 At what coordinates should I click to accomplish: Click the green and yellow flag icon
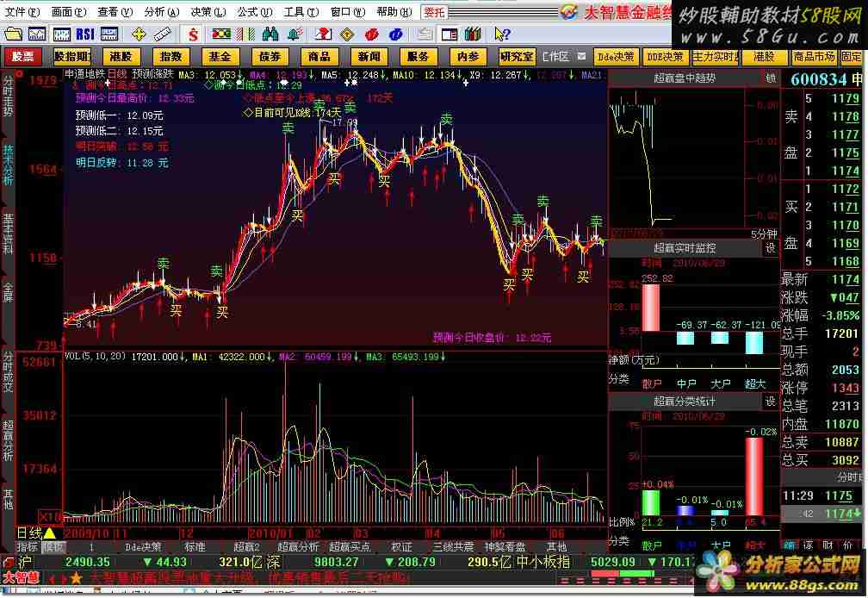pos(221,34)
